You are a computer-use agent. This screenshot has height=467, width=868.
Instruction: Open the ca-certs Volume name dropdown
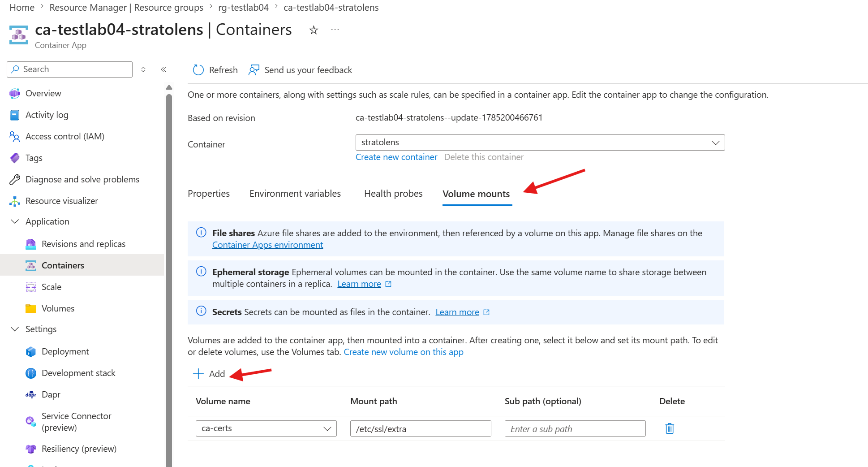pos(266,428)
